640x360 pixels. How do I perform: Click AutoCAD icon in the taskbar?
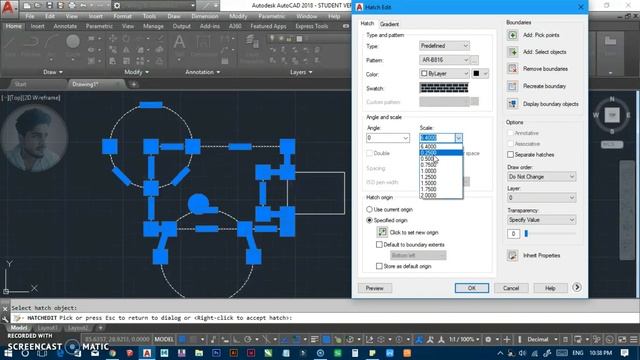(147, 353)
